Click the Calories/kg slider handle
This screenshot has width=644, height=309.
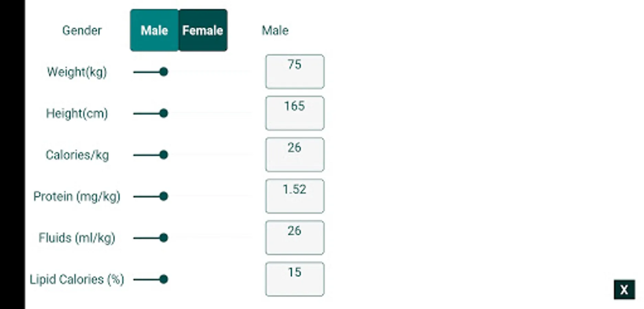coord(164,155)
